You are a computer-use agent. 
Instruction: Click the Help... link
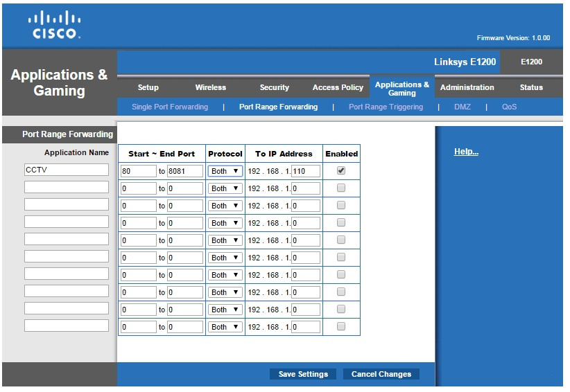coord(466,152)
